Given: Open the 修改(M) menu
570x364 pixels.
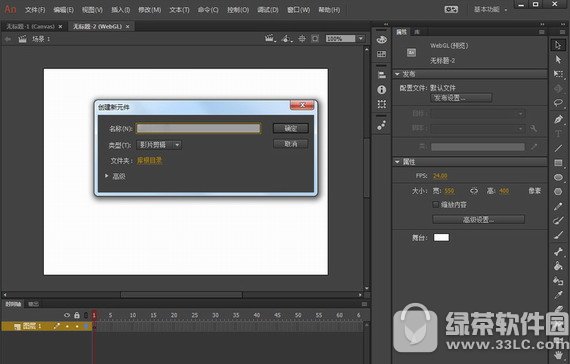Looking at the screenshot, I should (149, 10).
